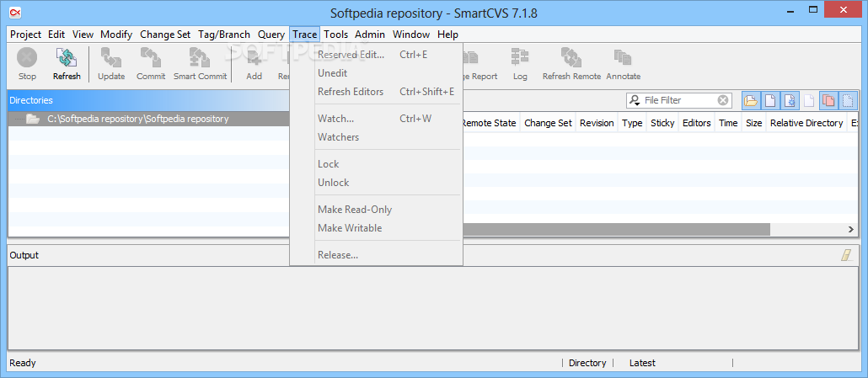
Task: Sort by the Size column header
Action: click(754, 123)
